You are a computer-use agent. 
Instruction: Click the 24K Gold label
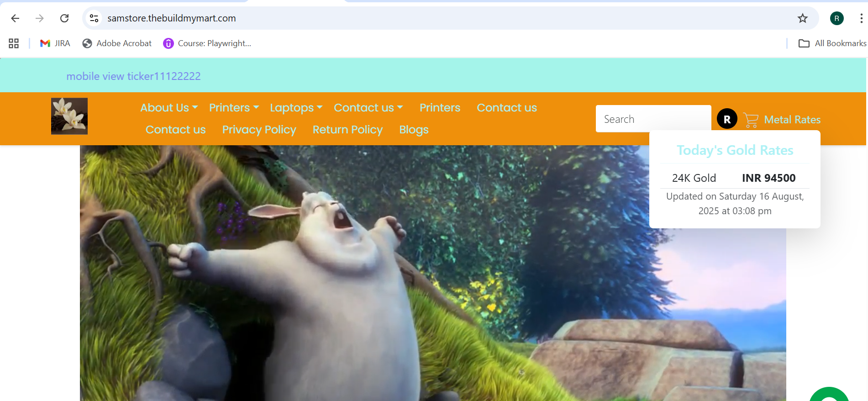(x=694, y=178)
